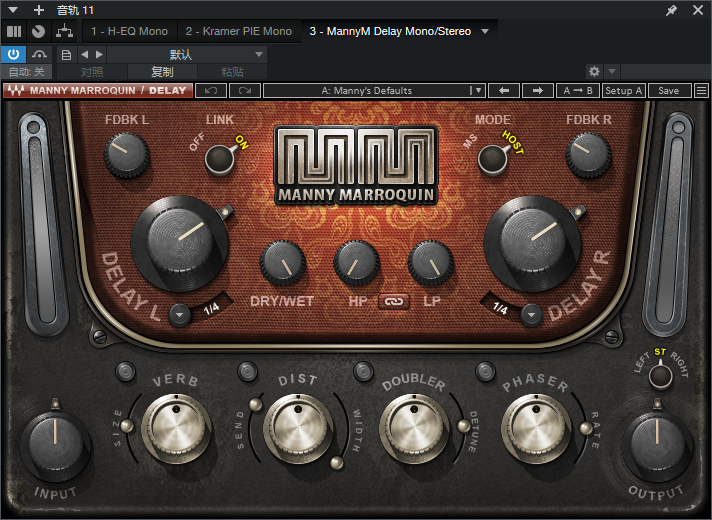Click the DOUBLER amount knob
This screenshot has width=712, height=520.
coord(414,428)
